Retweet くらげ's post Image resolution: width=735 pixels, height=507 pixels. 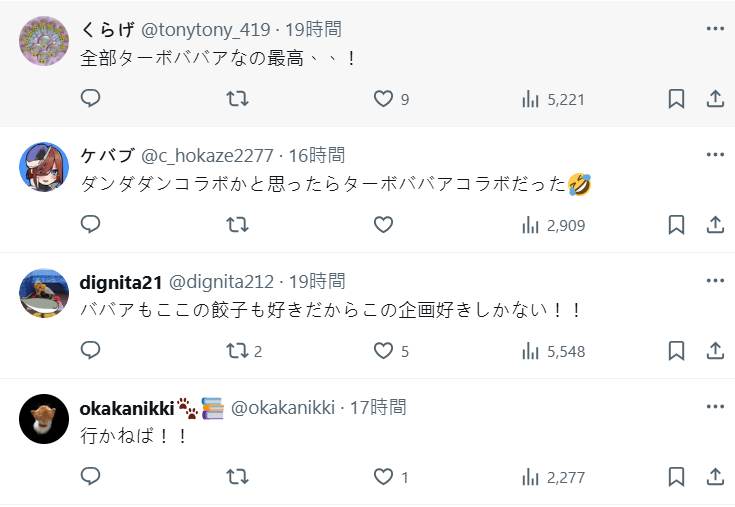click(237, 99)
